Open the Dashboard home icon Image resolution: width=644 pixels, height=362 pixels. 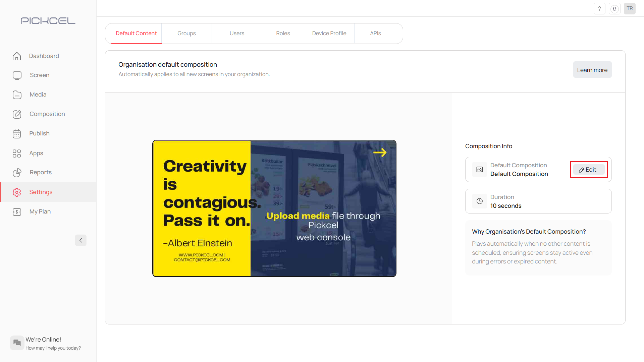click(x=17, y=56)
